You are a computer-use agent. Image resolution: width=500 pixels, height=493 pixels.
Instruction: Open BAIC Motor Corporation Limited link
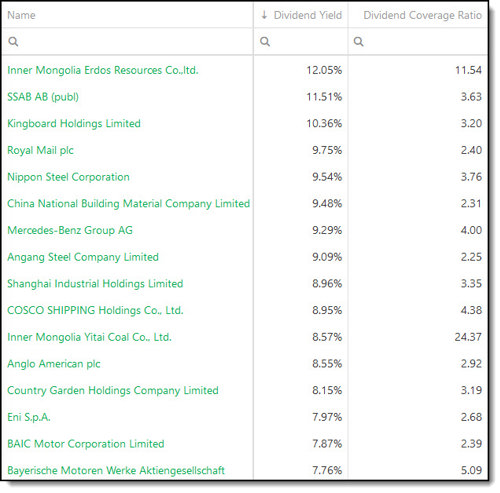click(86, 444)
